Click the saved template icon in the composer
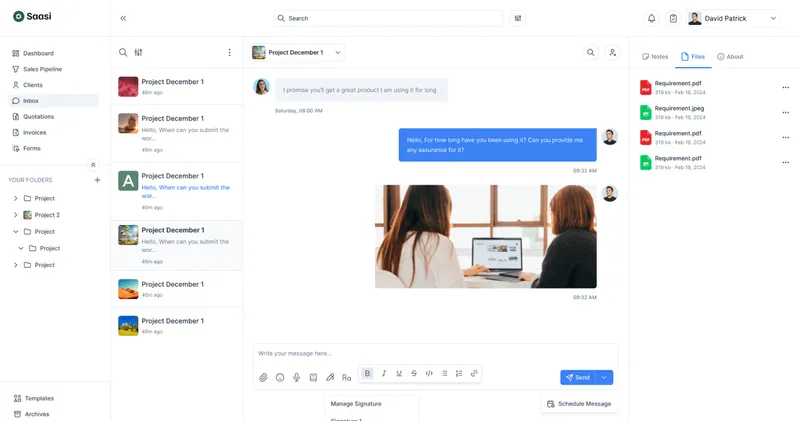The width and height of the screenshot is (800, 421). (x=313, y=378)
